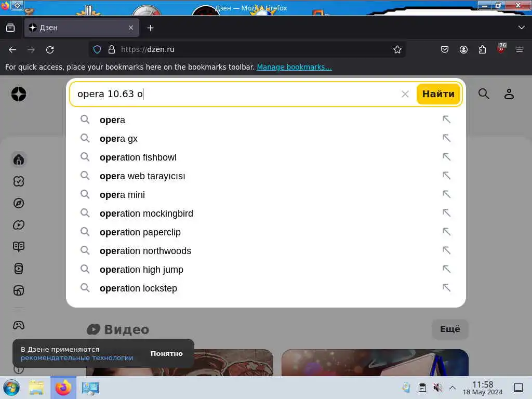Open the second video thumbnail
Screen dimensions: 532x399
pos(375,362)
